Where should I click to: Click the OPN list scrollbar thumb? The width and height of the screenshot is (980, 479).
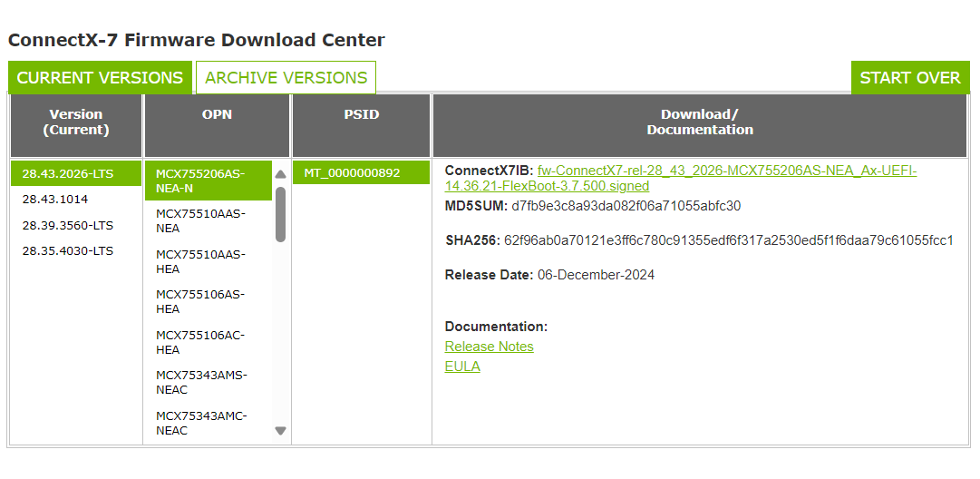click(281, 214)
